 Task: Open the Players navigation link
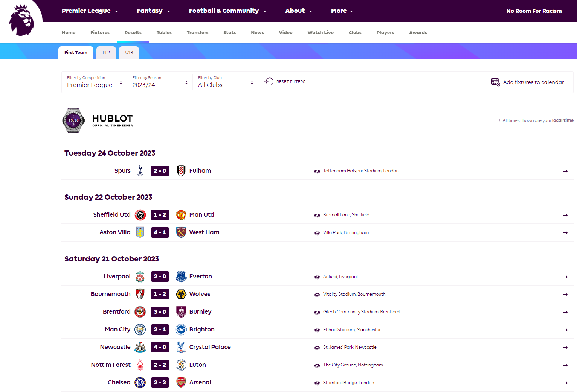click(385, 33)
